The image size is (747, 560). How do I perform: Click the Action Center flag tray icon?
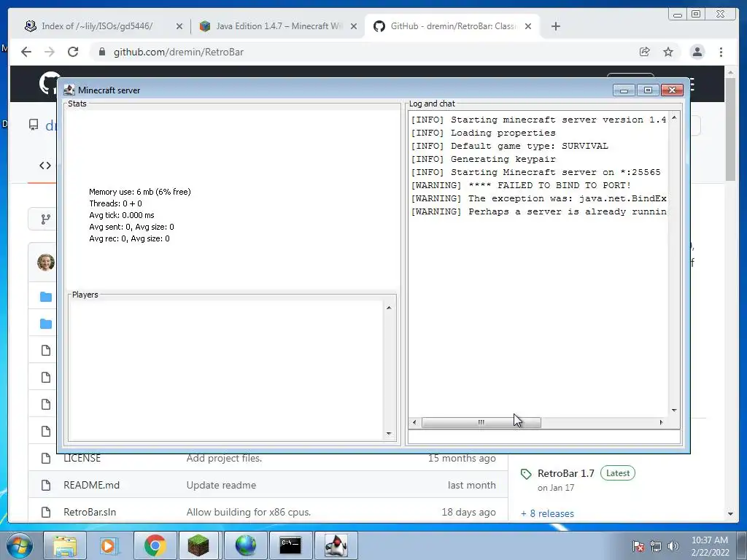pyautogui.click(x=638, y=546)
